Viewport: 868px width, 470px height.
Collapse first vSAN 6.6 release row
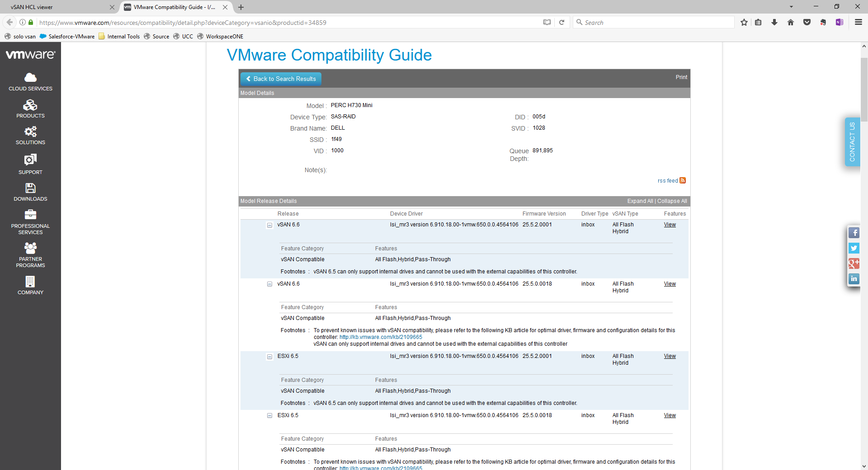(269, 225)
